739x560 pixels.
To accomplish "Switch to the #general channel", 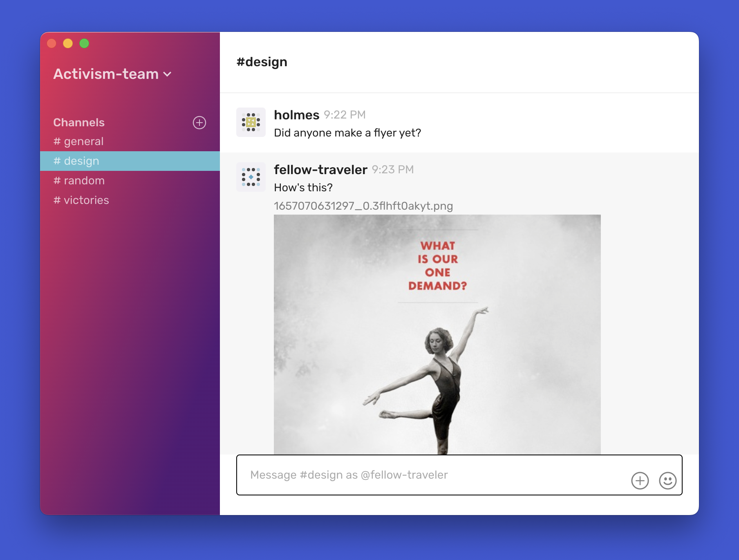I will [79, 141].
